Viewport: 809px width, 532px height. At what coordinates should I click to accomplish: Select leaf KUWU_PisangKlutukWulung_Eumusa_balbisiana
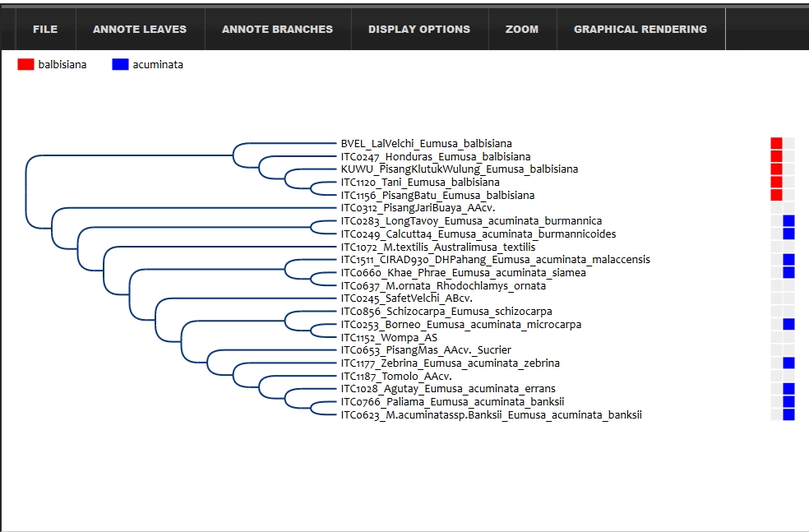tap(460, 169)
